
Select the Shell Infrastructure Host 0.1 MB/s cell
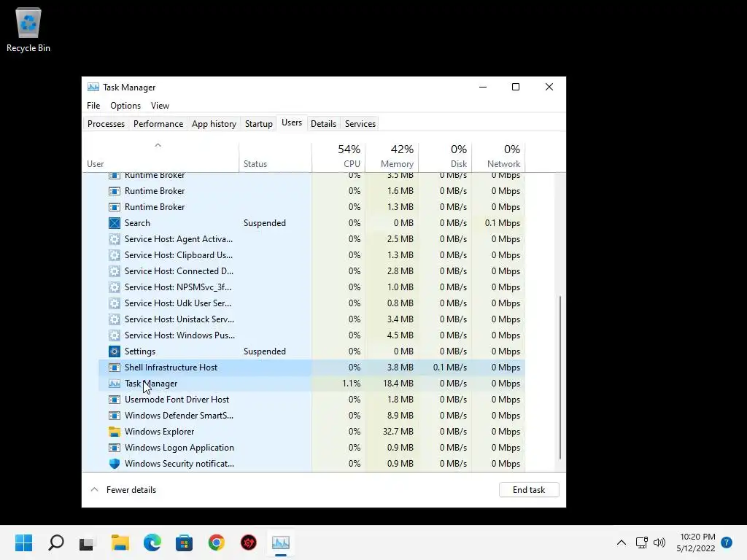(445, 367)
